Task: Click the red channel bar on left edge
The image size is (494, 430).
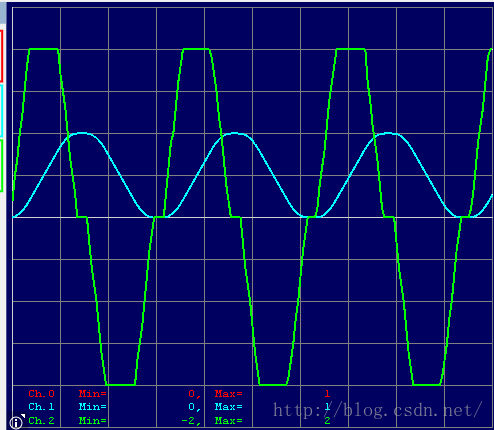Action: tap(1, 56)
